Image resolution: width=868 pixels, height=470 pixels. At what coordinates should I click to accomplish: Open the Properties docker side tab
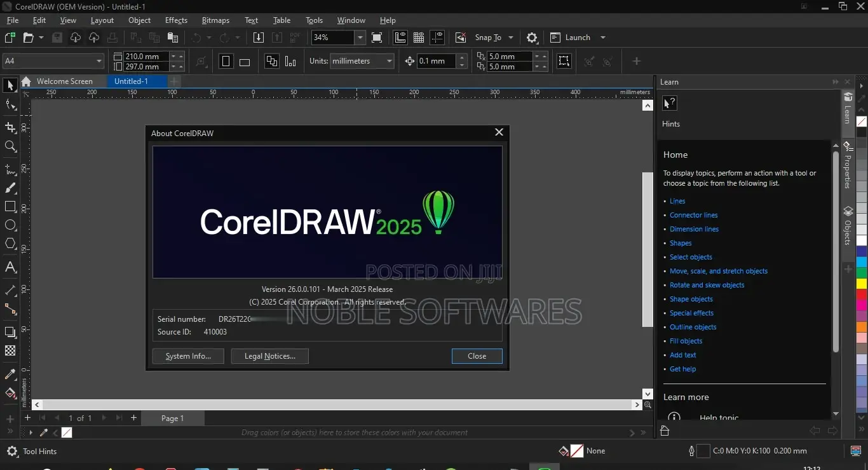point(848,165)
